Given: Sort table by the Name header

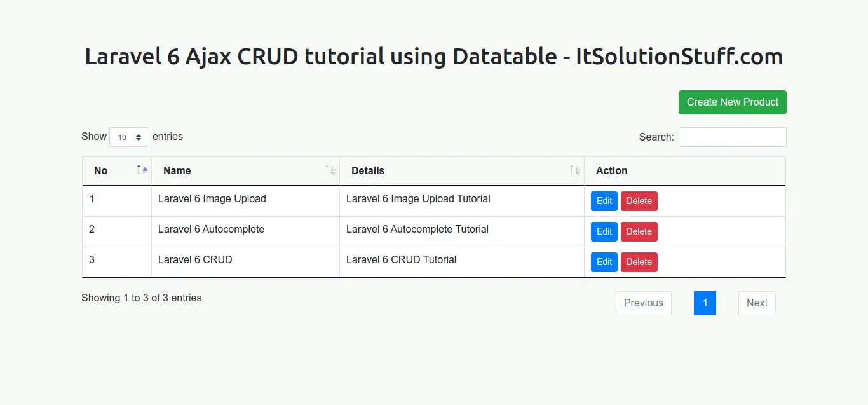Looking at the screenshot, I should coord(177,170).
